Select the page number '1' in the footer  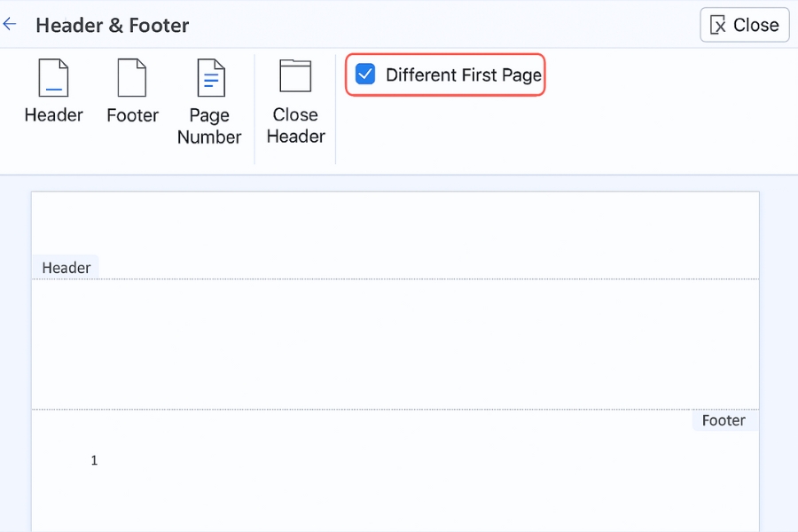[x=94, y=460]
